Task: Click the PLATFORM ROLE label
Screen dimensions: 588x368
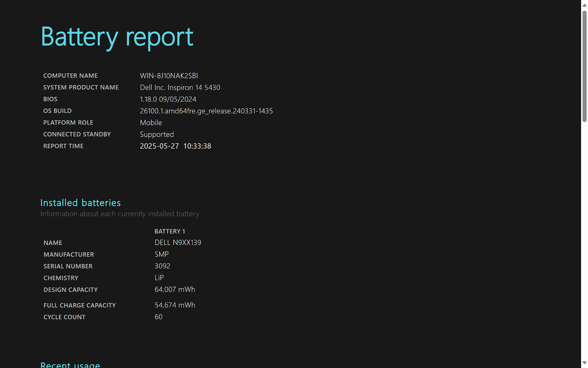Action: 68,123
